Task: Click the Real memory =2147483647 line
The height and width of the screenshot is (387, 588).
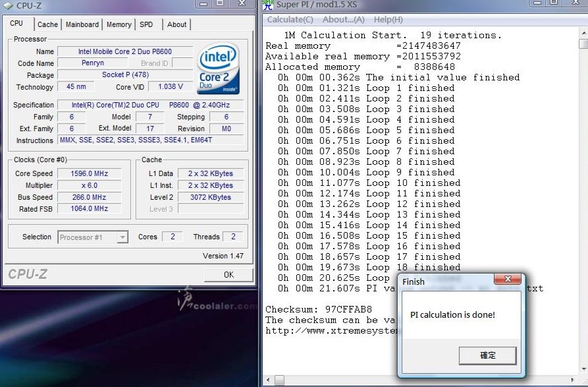Action: pyautogui.click(x=363, y=46)
